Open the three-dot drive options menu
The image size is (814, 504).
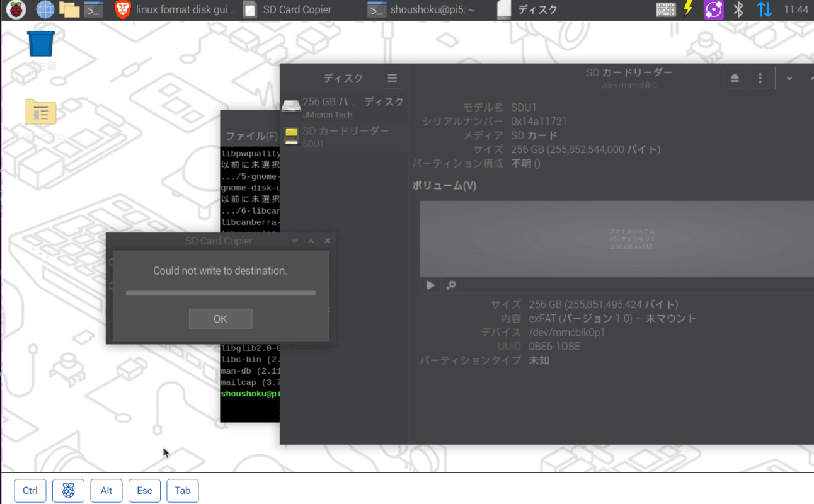pyautogui.click(x=760, y=78)
